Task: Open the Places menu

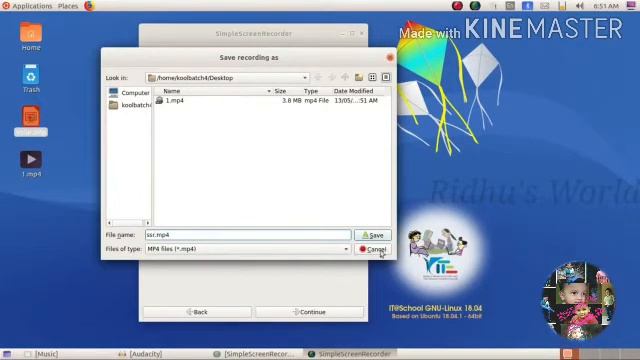Action: [68, 6]
